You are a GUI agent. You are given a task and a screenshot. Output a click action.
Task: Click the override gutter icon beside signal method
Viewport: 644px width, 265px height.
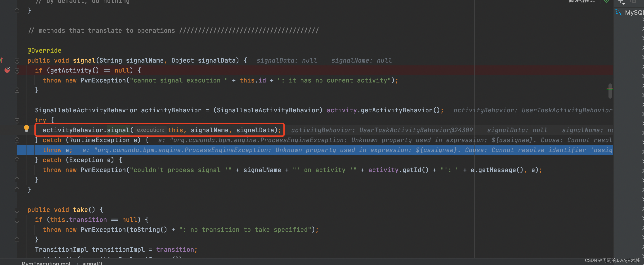click(1, 60)
